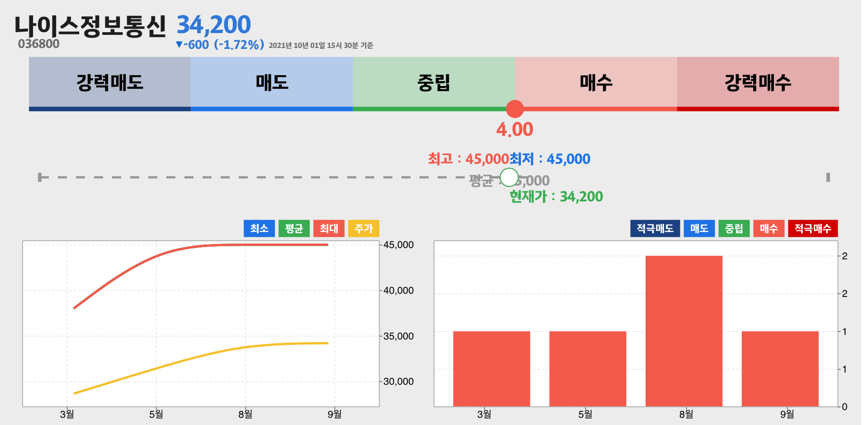Toggle the 최대 series legend button

329,229
